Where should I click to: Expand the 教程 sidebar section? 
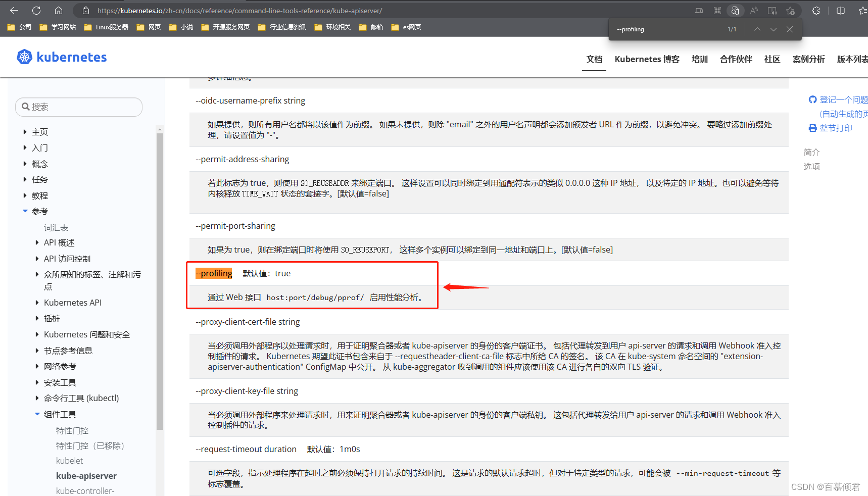tap(25, 195)
